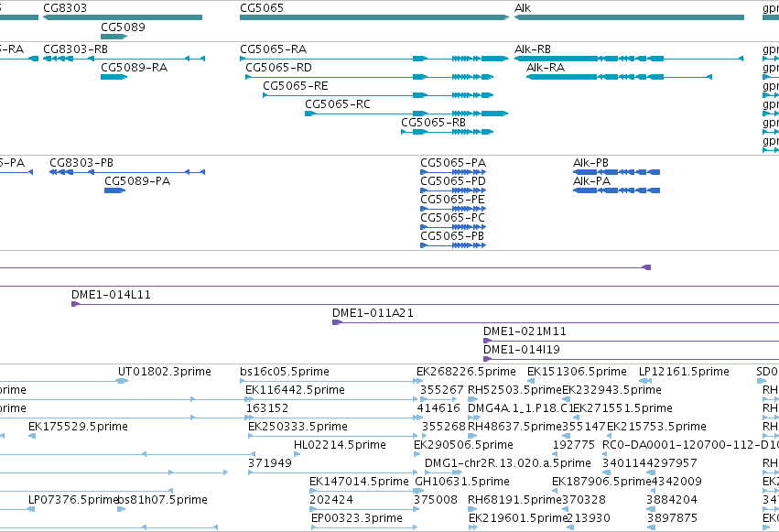
Task: Click EST RH68191.5prime
Action: (x=514, y=500)
